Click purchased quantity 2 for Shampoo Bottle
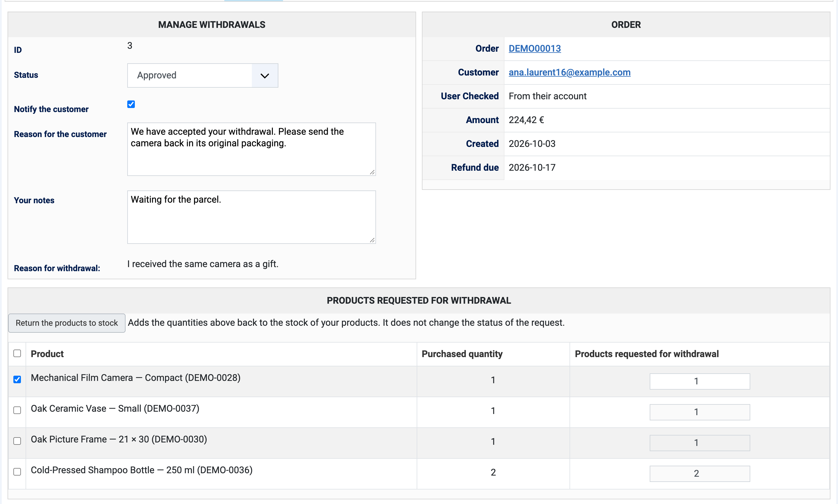The height and width of the screenshot is (504, 838). coord(493,472)
